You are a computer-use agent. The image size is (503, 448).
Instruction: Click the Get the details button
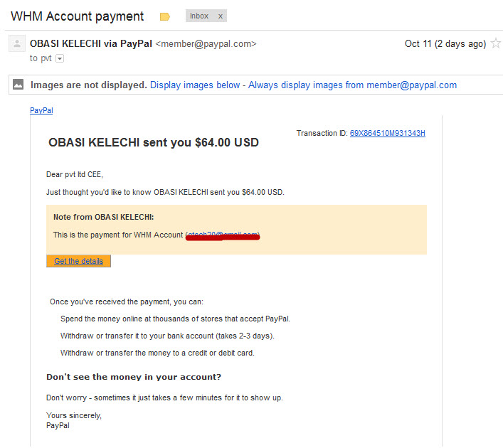click(x=78, y=261)
